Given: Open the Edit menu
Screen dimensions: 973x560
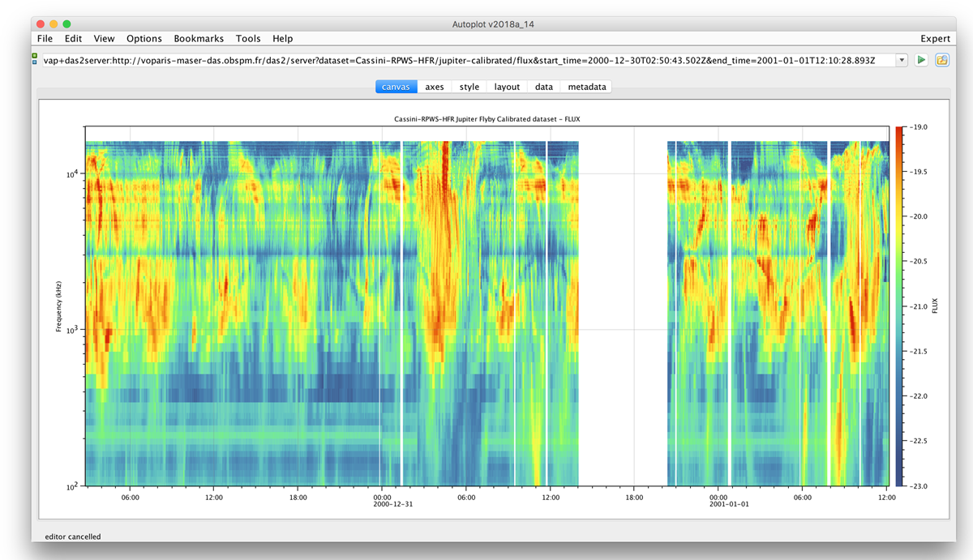Looking at the screenshot, I should (74, 38).
